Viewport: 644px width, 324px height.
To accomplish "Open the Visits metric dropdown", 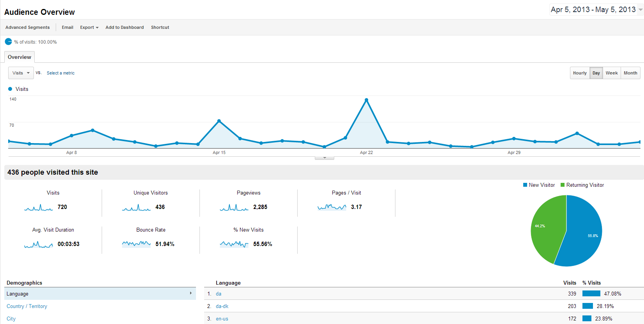I will point(21,73).
